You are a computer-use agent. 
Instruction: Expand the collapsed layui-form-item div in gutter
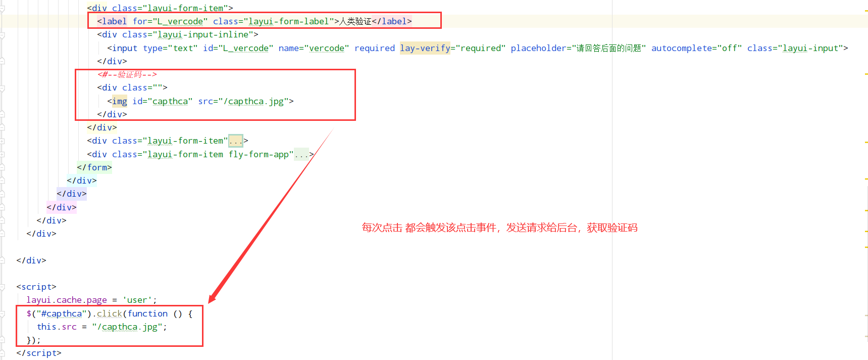[x=2, y=141]
